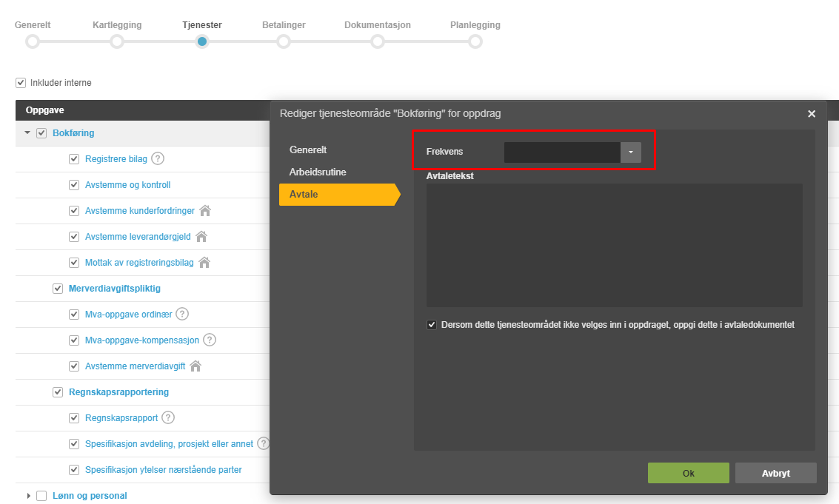Uncheck the Regnskapsrapport checkbox
The width and height of the screenshot is (839, 504).
coord(74,418)
